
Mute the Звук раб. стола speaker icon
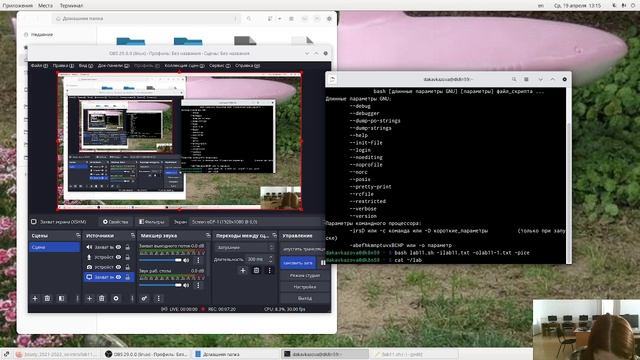click(x=186, y=285)
